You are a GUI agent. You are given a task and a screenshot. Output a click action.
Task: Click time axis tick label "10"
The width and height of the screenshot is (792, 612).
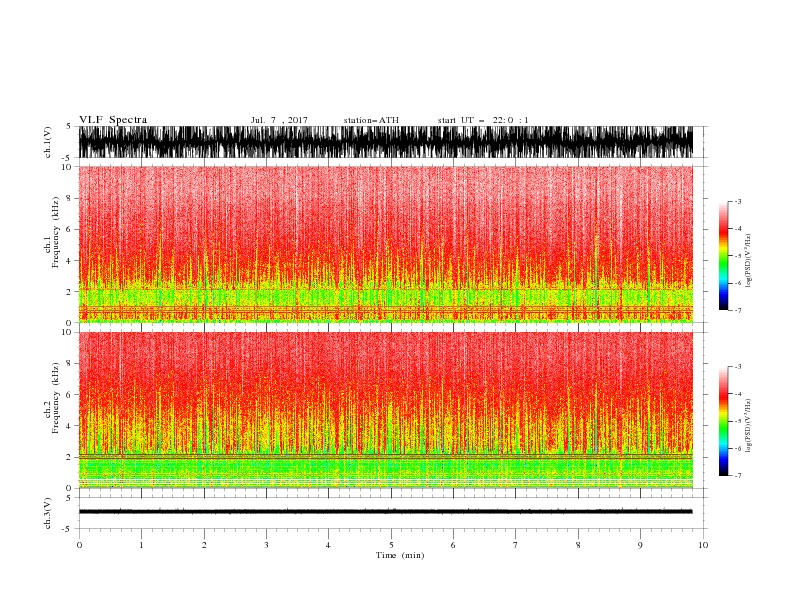[703, 545]
